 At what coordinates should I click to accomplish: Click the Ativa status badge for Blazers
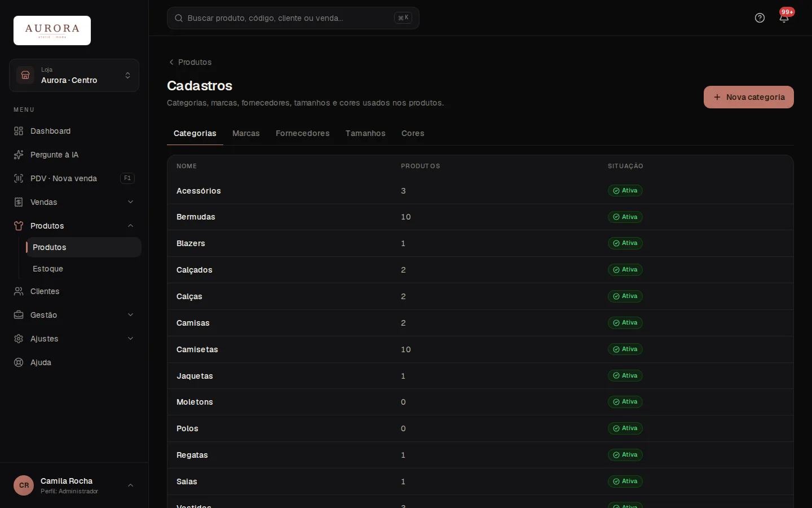[x=625, y=243]
